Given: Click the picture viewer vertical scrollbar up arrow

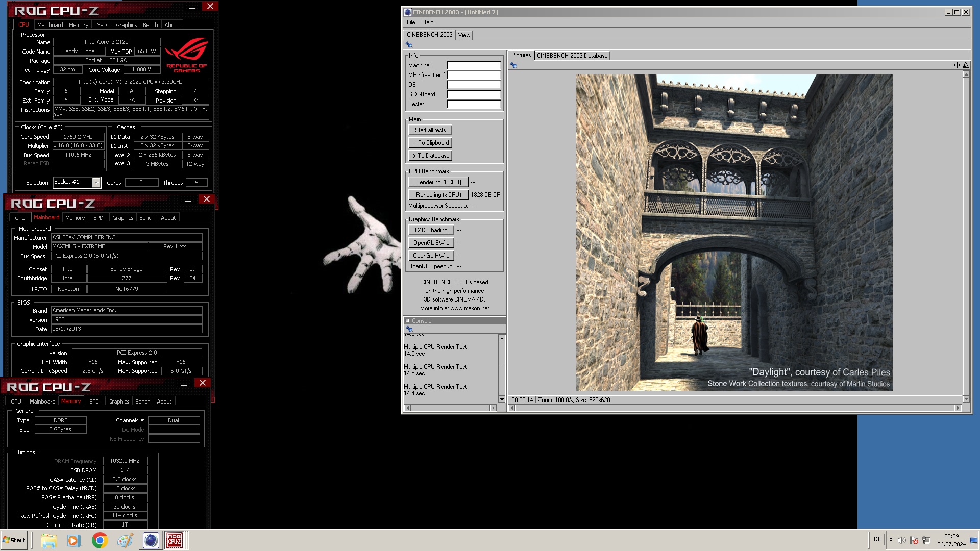Looking at the screenshot, I should [x=966, y=74].
